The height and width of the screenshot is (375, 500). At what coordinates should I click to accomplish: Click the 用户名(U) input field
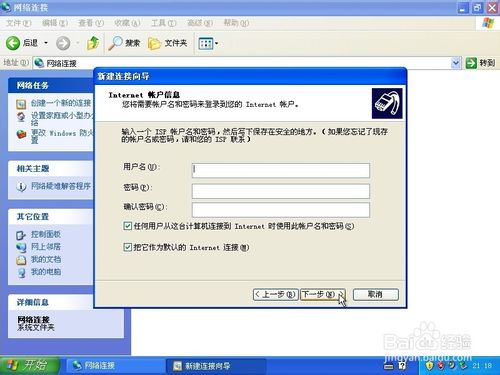(281, 170)
